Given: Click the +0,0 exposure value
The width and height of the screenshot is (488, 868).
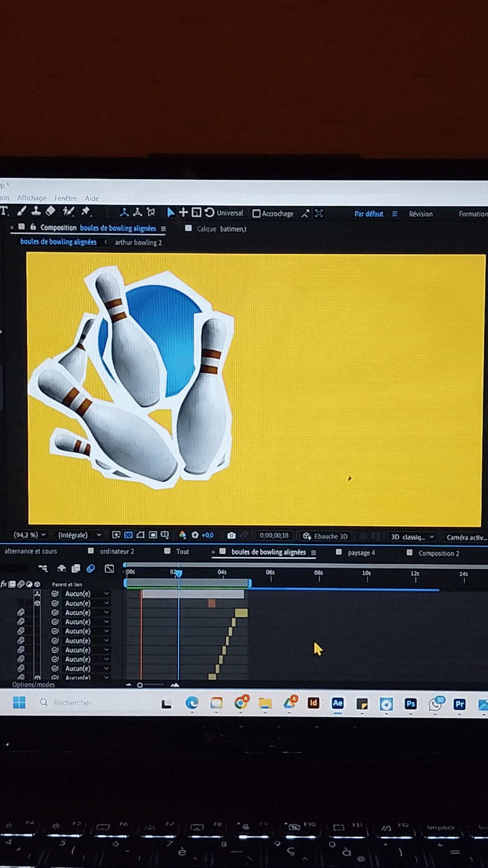Looking at the screenshot, I should (x=207, y=535).
